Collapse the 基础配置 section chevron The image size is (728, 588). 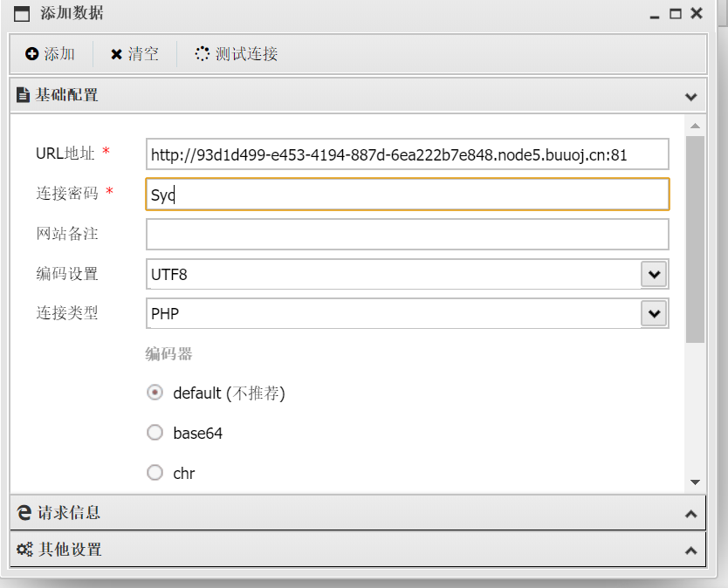pos(690,97)
